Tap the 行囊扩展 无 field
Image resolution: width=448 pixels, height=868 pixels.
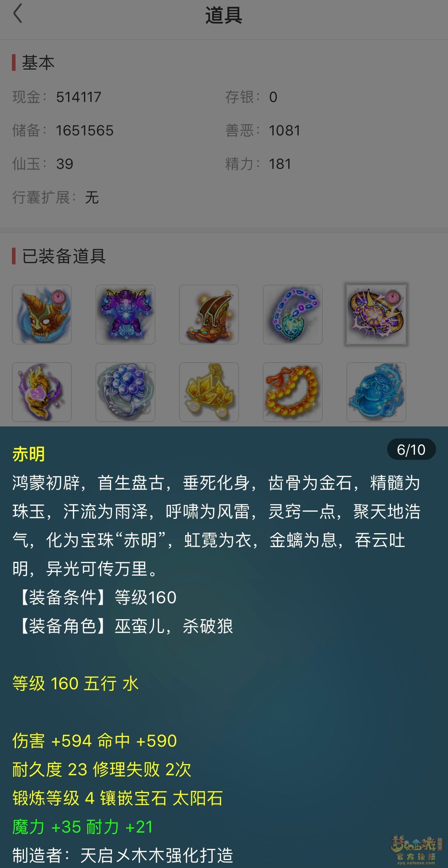[55, 197]
